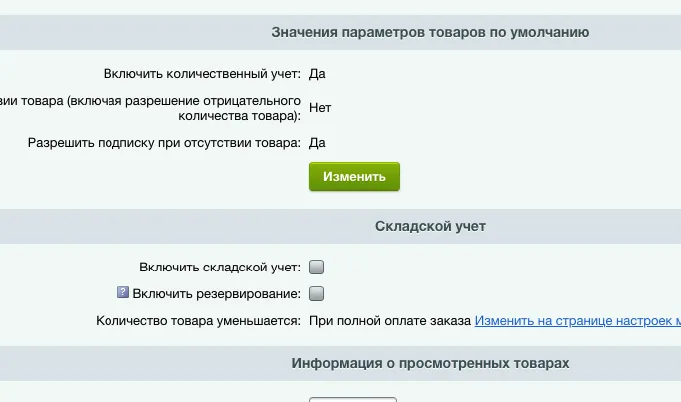Viewport: 681px width, 402px height.
Task: Click the partially visible field under viewed products
Action: pyautogui.click(x=352, y=398)
